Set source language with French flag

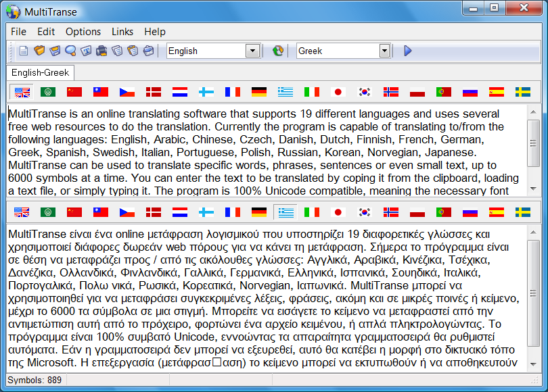233,92
